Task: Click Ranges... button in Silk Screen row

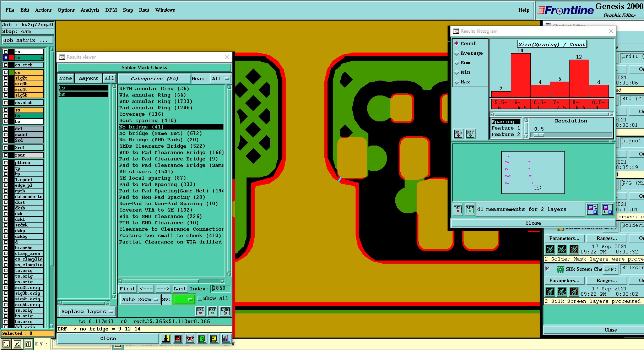Action: tap(606, 281)
